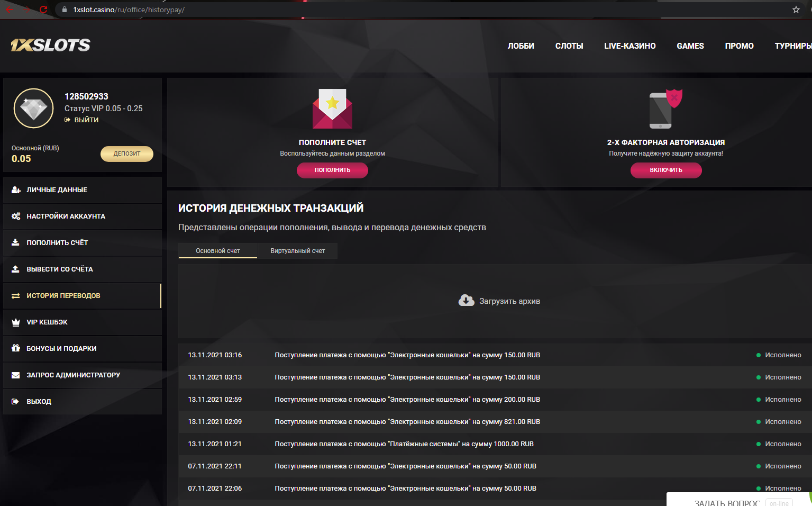Open the ЛОББИ navigation item
This screenshot has height=506, width=812.
(521, 46)
